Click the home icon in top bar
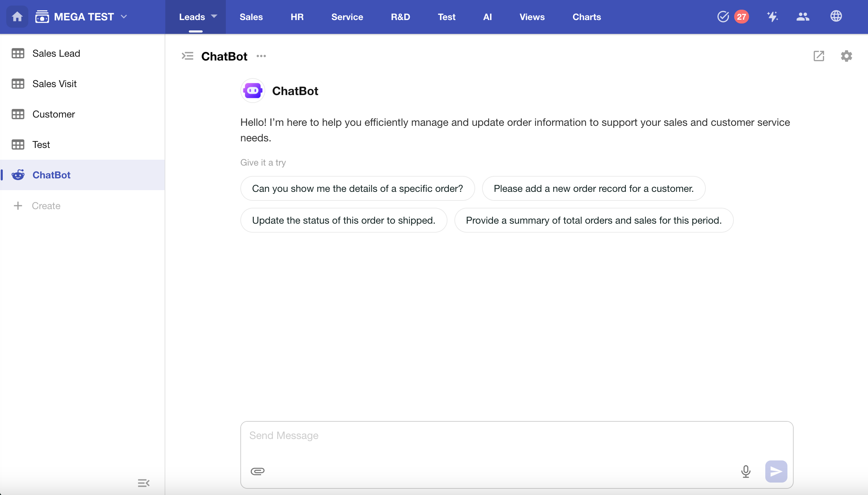 point(17,17)
